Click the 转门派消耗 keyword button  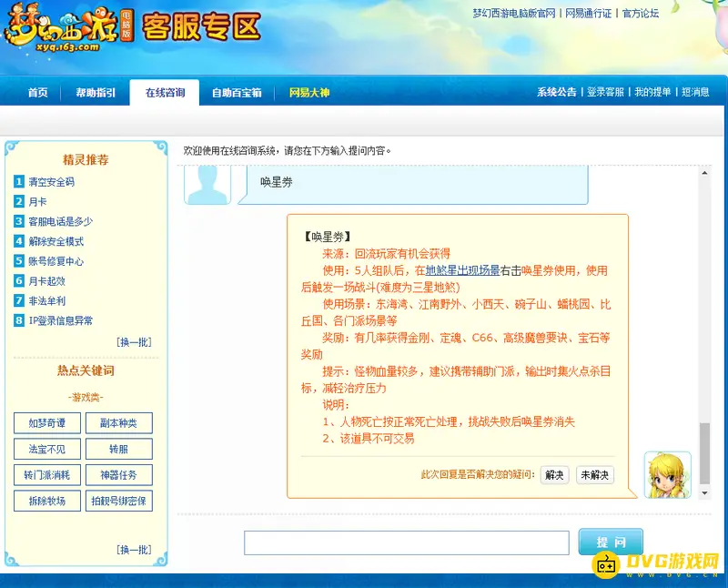(47, 475)
